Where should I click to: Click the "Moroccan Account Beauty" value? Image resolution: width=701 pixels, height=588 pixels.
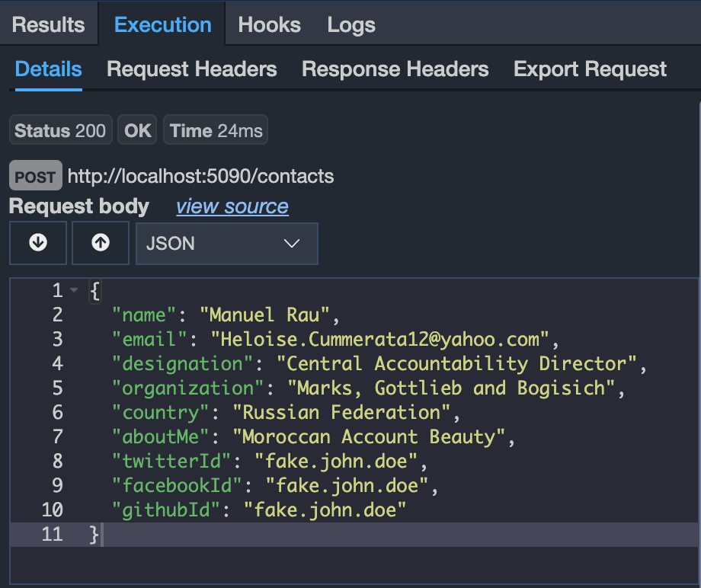coord(369,437)
